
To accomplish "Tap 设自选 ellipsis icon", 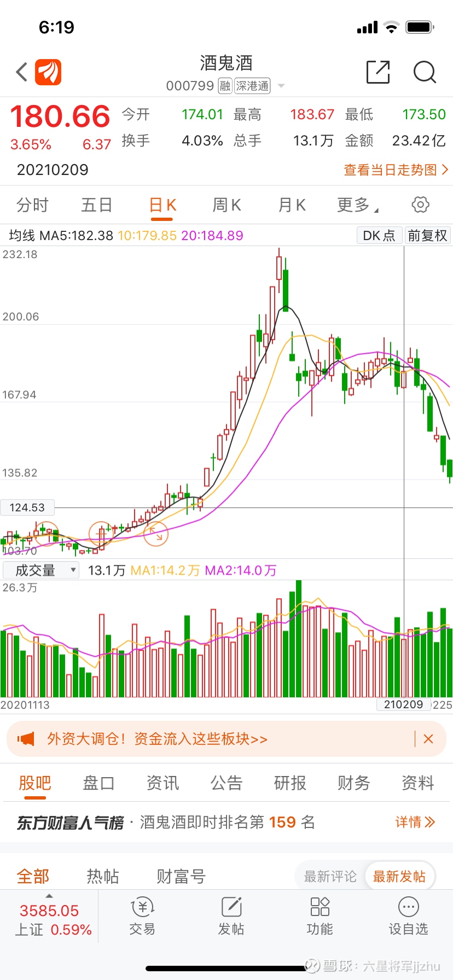I will (x=409, y=907).
